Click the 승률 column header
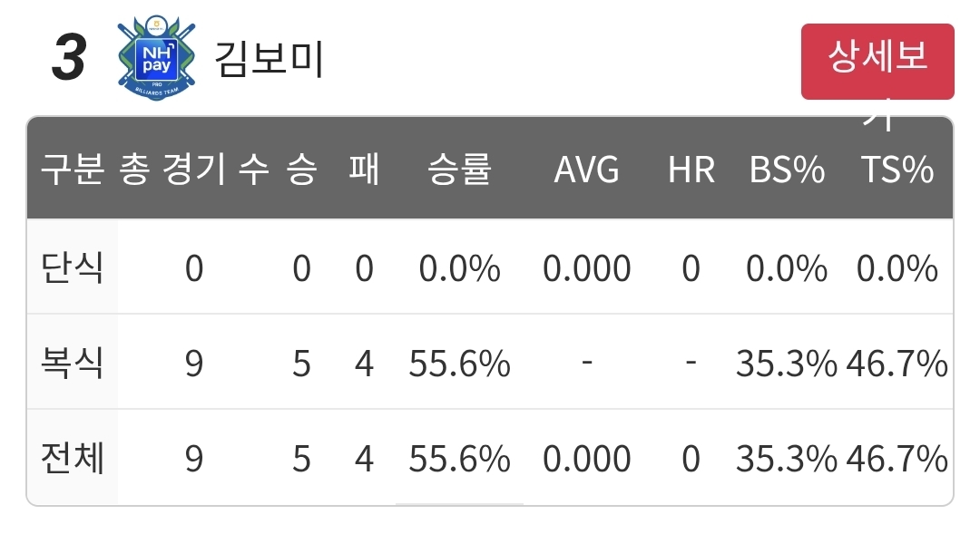Viewport: 980px width, 534px height. pyautogui.click(x=459, y=170)
